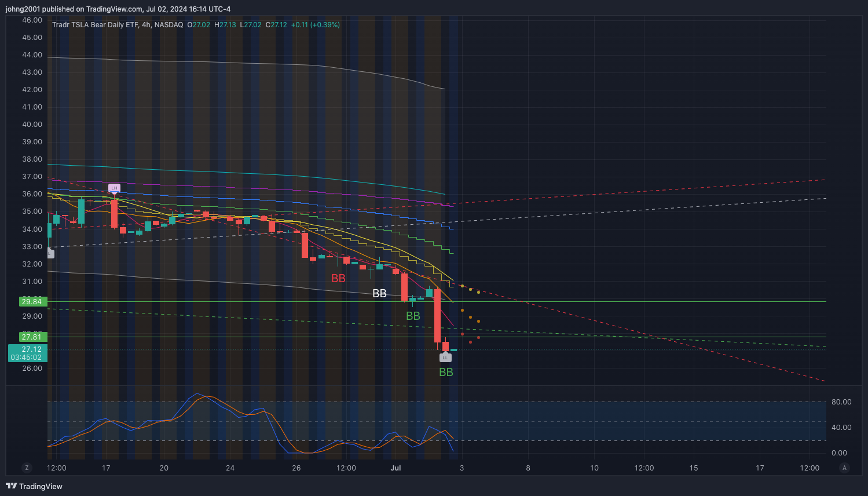Click the open value O27.02 in header
The width and height of the screenshot is (868, 496).
tap(198, 25)
